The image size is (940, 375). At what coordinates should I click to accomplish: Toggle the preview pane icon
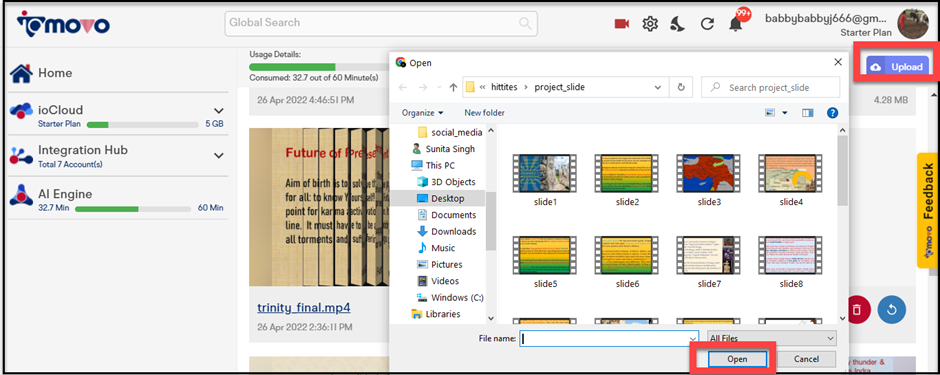[808, 113]
